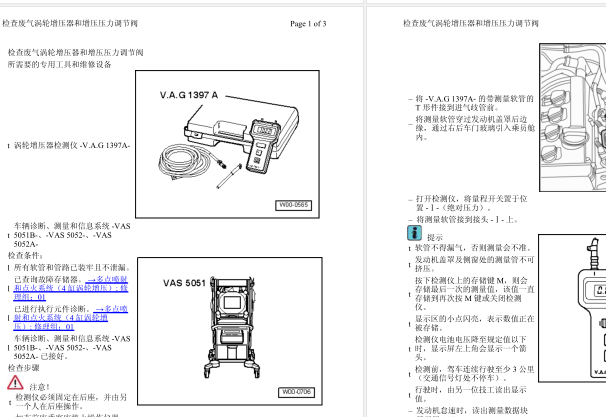Click the '注意!' warning label
This screenshot has height=417, width=606.
[39, 387]
